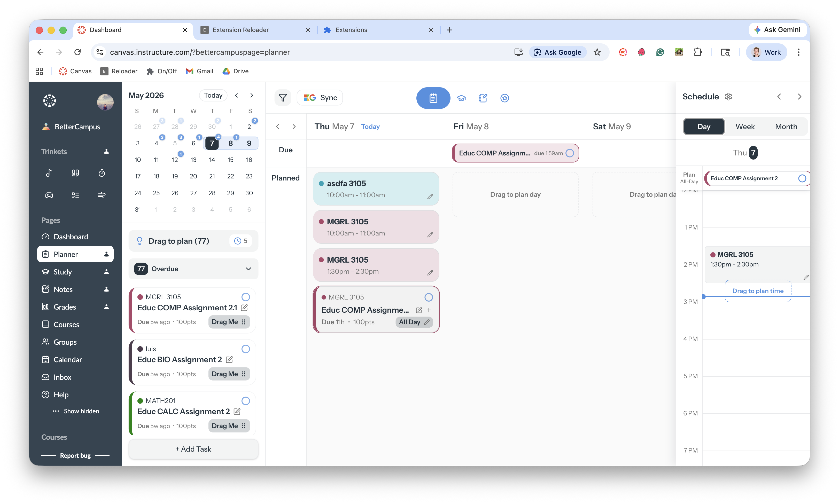Edit the MGRL 3105 1:30pm planned event
Viewport: 839px width, 504px height.
click(430, 273)
